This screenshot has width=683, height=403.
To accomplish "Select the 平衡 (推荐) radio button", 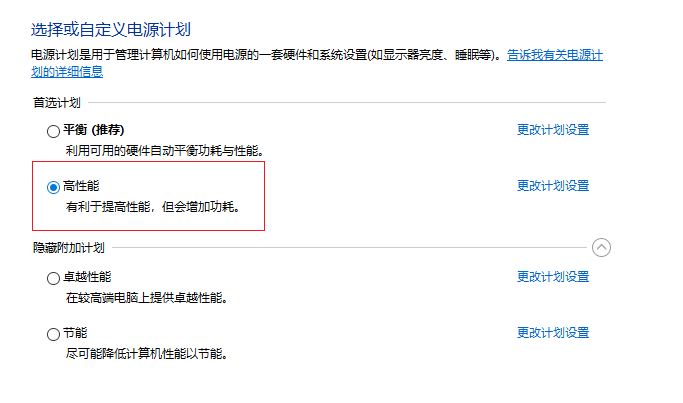I will tap(53, 131).
